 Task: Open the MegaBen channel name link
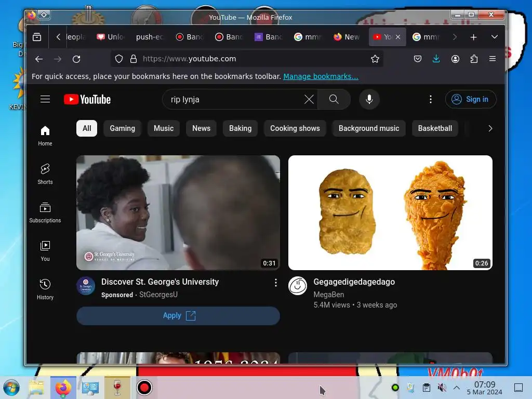(328, 295)
